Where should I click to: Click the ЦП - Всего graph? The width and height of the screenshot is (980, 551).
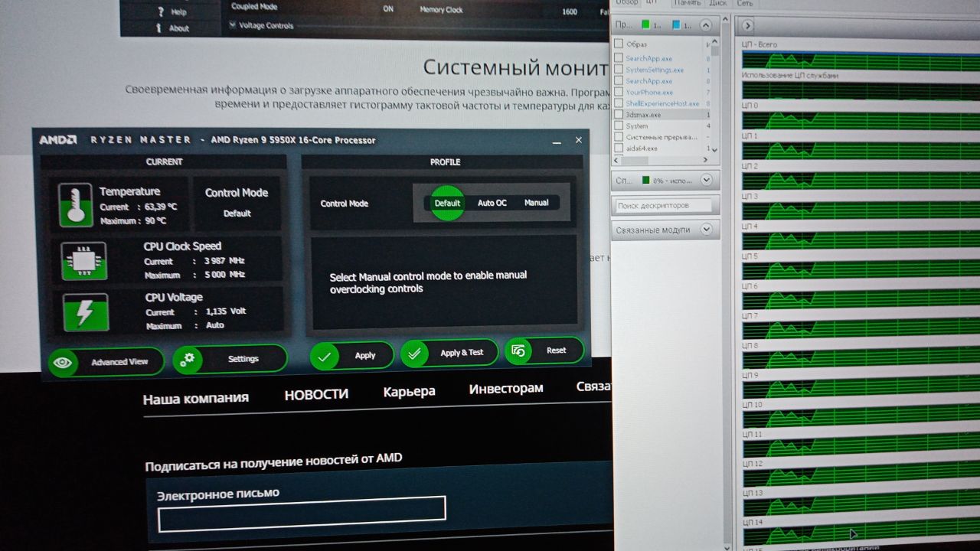pos(861,61)
